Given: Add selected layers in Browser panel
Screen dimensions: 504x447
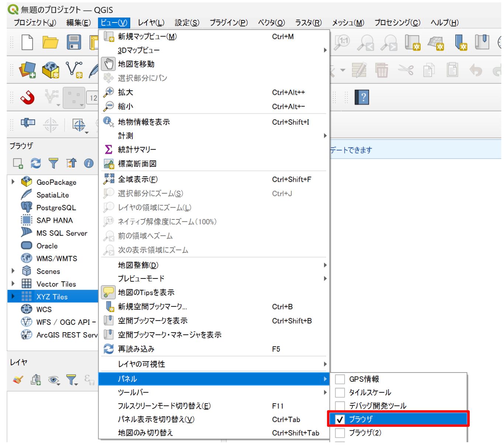Looking at the screenshot, I should coord(18,163).
